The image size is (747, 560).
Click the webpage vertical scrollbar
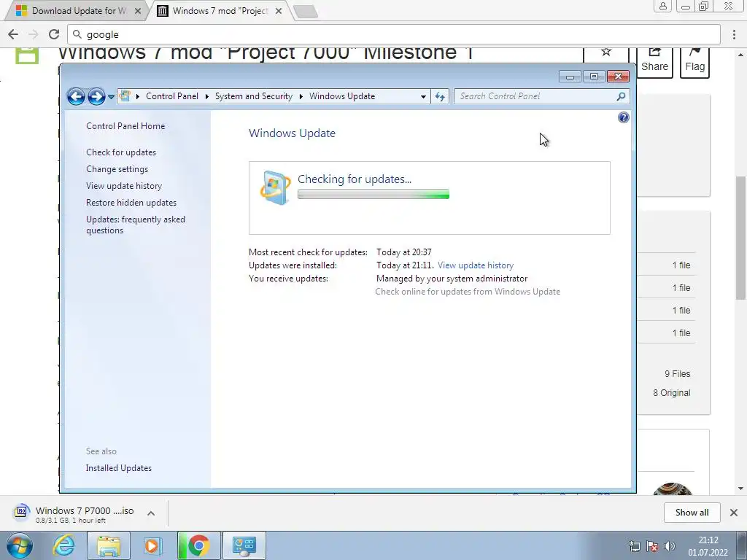[x=741, y=238]
